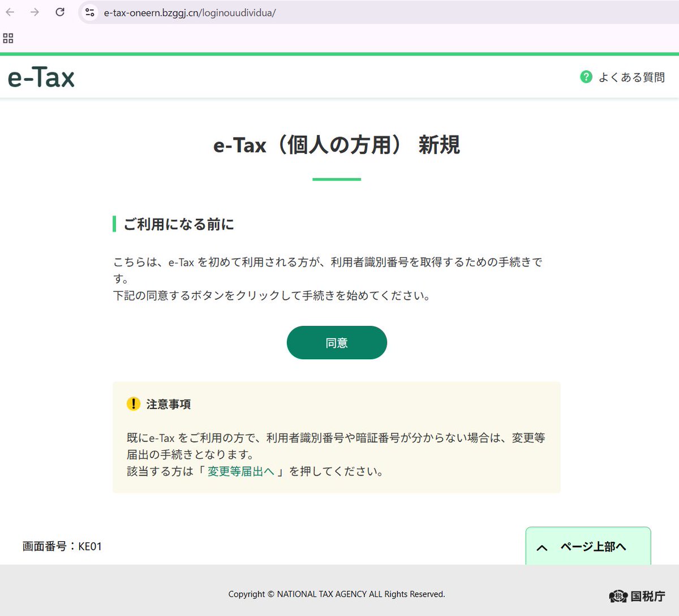Click the address bar URL field

pyautogui.click(x=379, y=12)
